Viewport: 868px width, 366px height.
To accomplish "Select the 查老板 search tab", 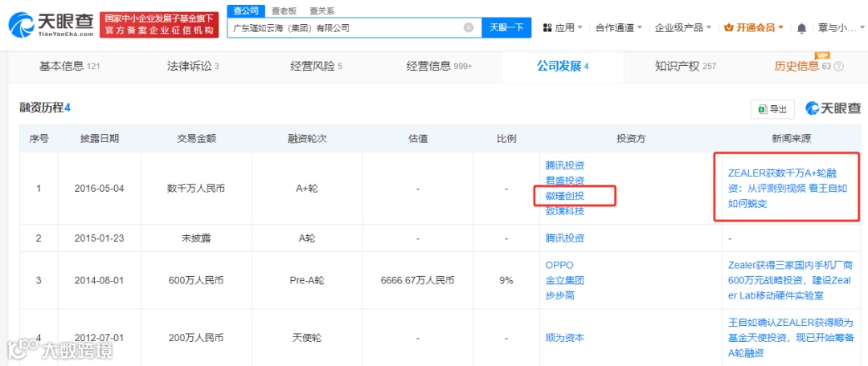I will 283,10.
